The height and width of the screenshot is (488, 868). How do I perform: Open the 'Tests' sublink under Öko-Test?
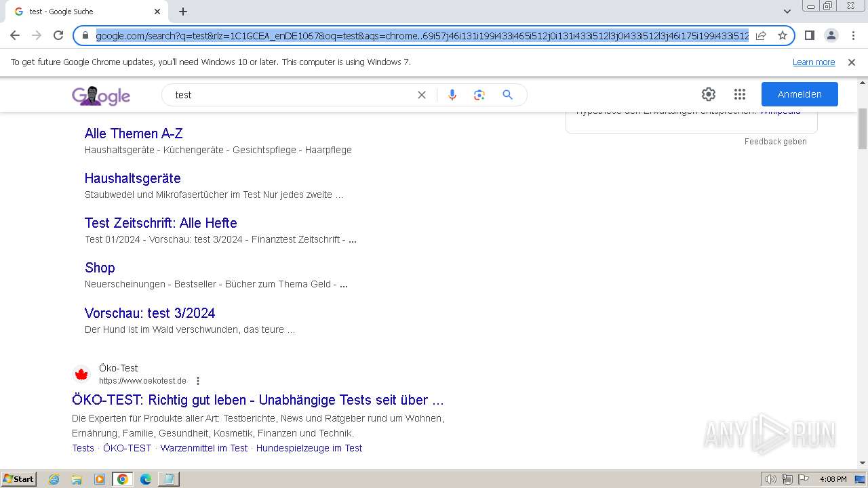[x=83, y=448]
